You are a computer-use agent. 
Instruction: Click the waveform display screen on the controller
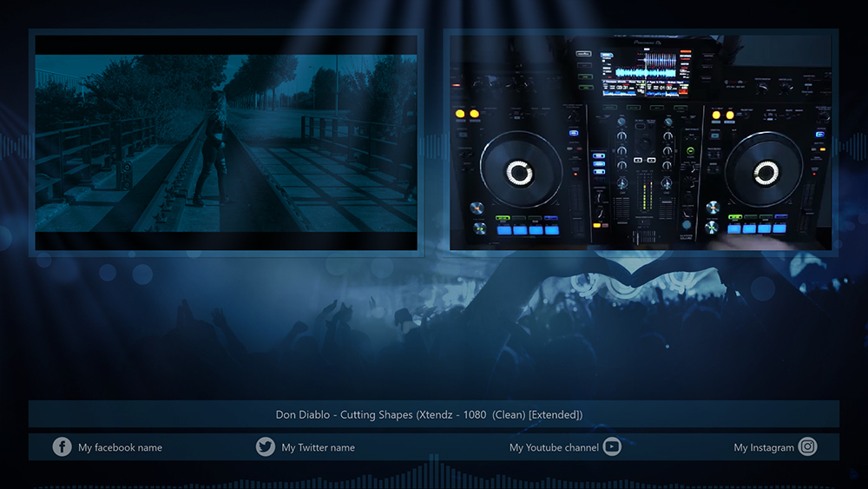pos(646,73)
